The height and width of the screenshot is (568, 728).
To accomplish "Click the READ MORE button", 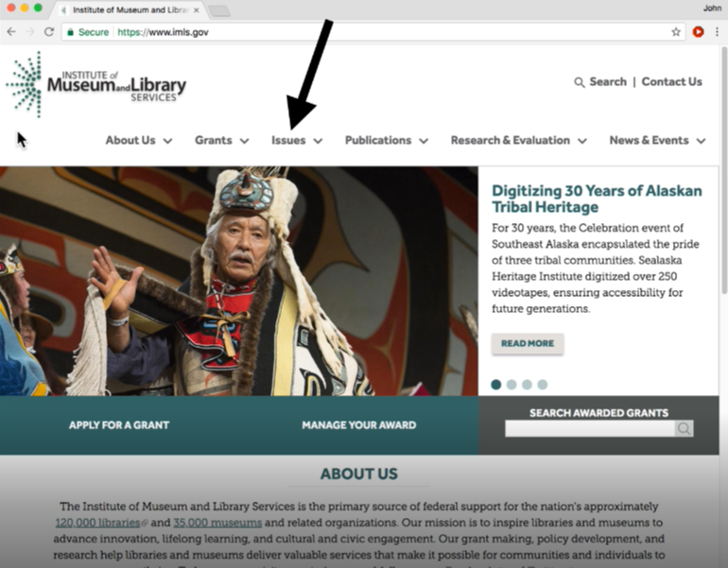I will coord(528,344).
